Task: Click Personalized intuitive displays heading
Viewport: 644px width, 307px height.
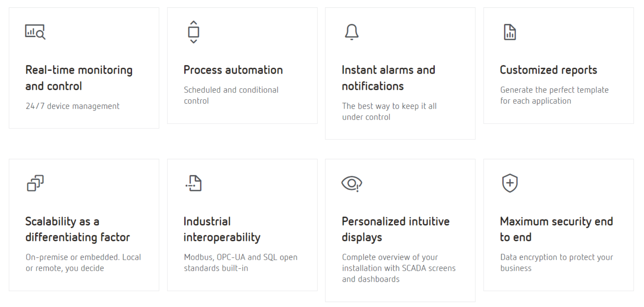Action: pyautogui.click(x=395, y=229)
